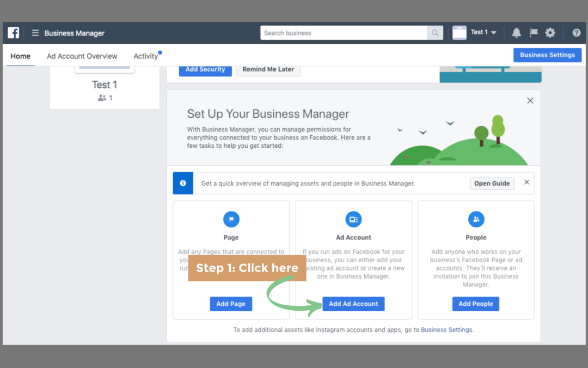Open the settings gear icon

[550, 33]
